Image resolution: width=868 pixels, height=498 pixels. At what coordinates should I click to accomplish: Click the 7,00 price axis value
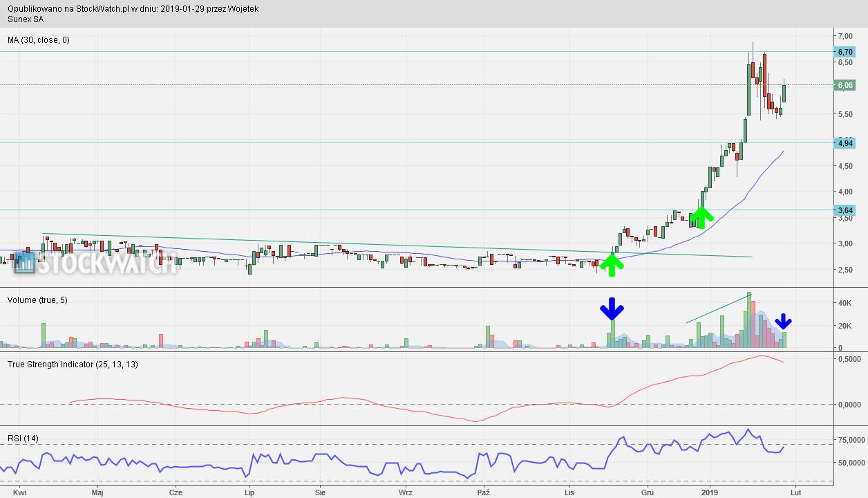coord(845,36)
